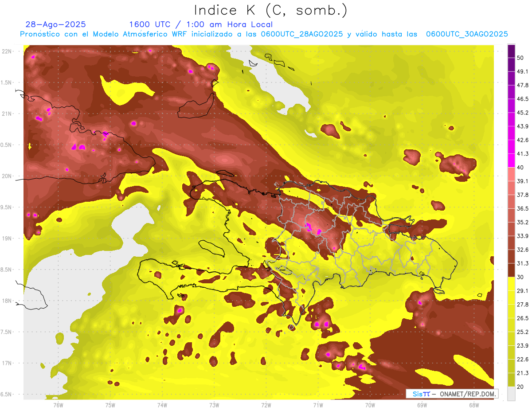Click the salmon swatch between 39.1 and 40
Image resolution: width=532 pixels, height=411 pixels.
click(511, 174)
